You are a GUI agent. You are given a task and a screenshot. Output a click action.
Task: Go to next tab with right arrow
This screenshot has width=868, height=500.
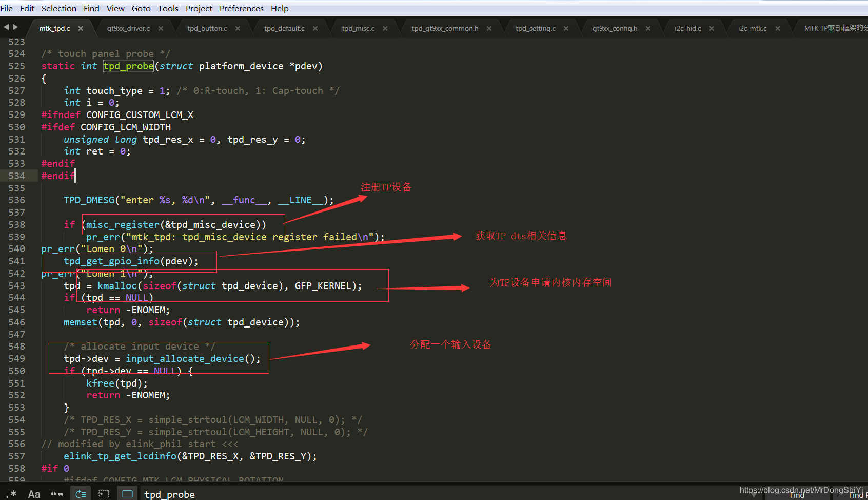(x=15, y=27)
